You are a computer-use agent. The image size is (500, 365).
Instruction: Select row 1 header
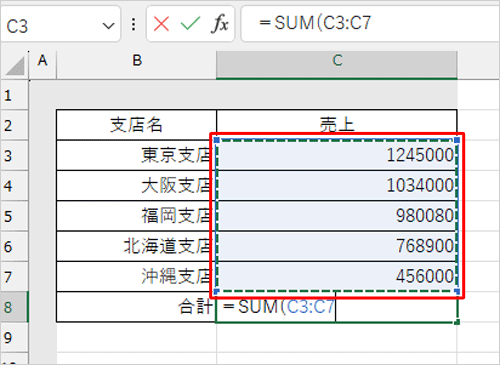click(x=14, y=95)
